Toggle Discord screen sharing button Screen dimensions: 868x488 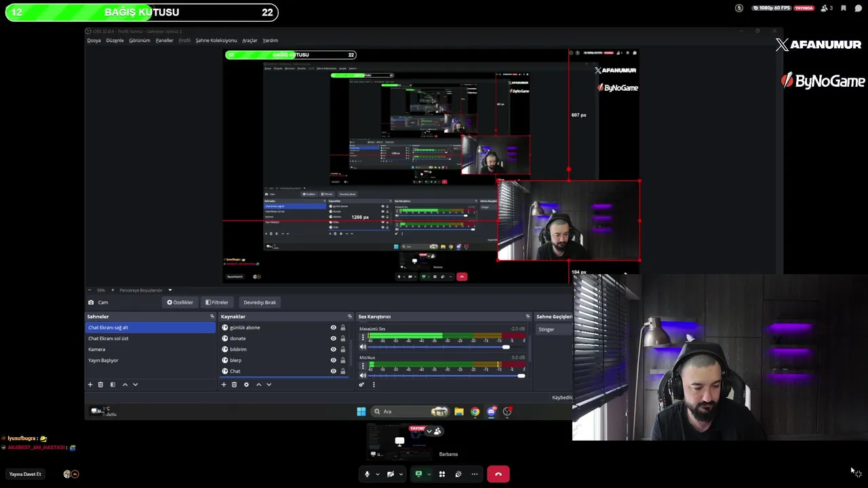418,474
